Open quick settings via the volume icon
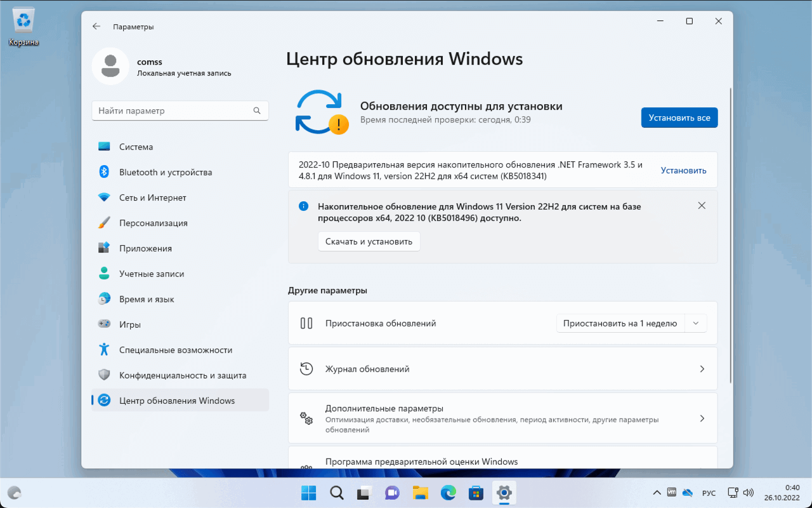This screenshot has height=508, width=812. click(749, 493)
